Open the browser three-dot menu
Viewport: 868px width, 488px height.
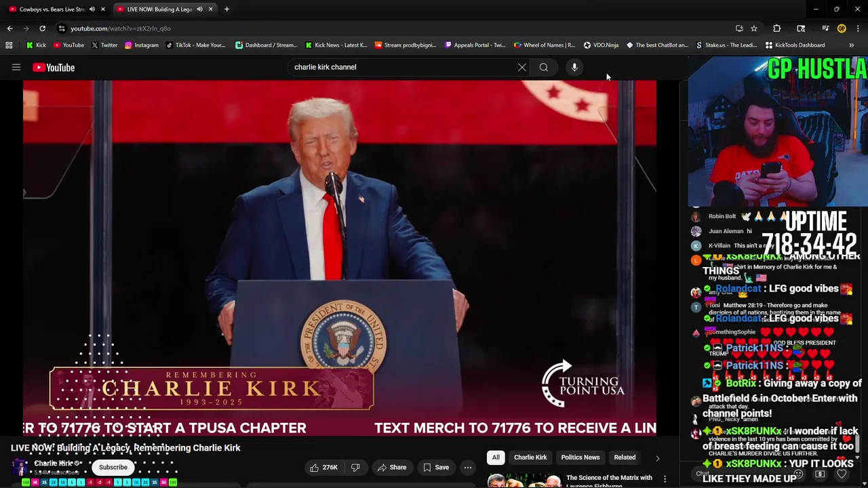click(x=858, y=28)
